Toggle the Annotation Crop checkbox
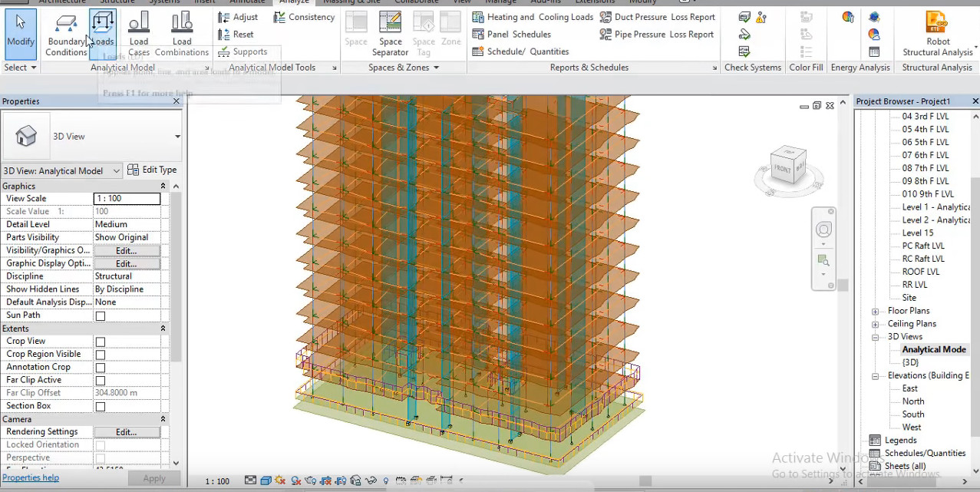This screenshot has width=980, height=492. 100,368
